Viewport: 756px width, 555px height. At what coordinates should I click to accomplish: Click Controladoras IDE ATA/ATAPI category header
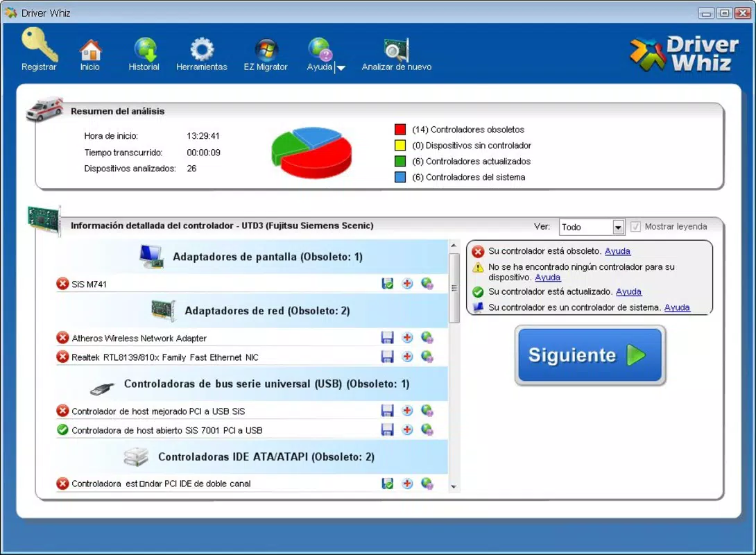coord(252,456)
